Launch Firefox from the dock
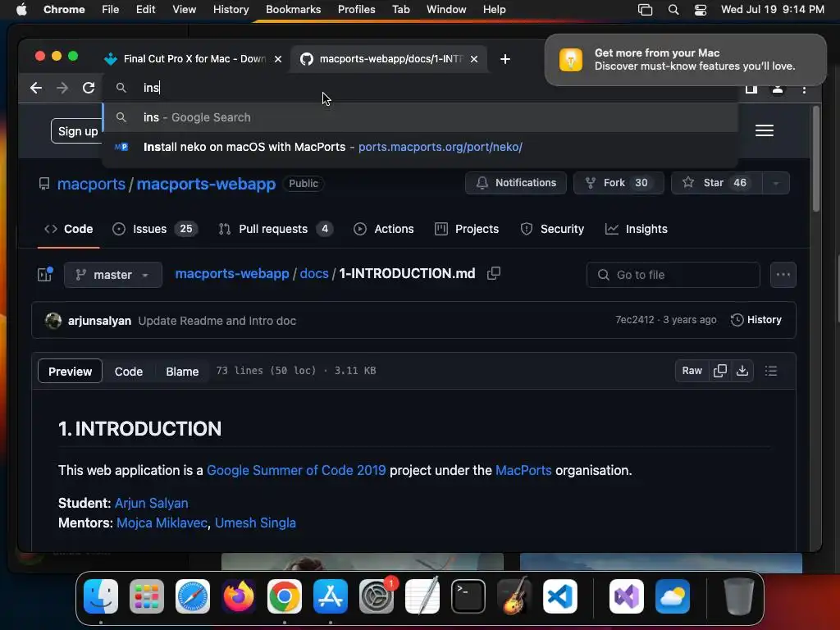 (239, 596)
